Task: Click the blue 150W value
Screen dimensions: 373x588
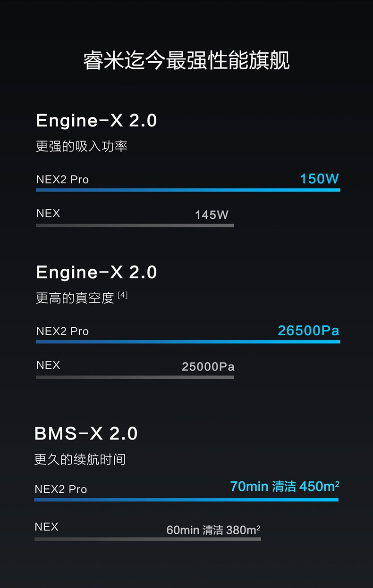Action: 320,179
